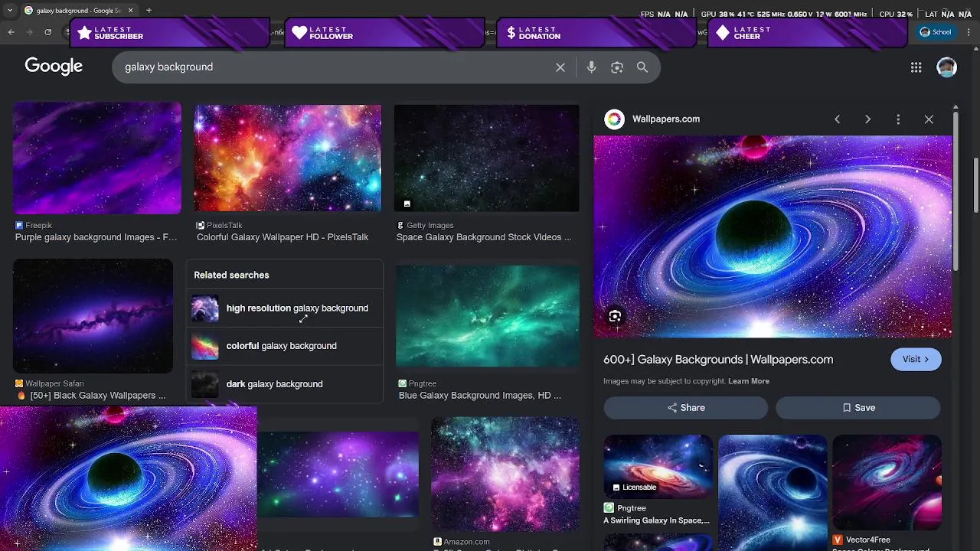
Task: Open the large preview galaxy image
Action: pos(773,236)
